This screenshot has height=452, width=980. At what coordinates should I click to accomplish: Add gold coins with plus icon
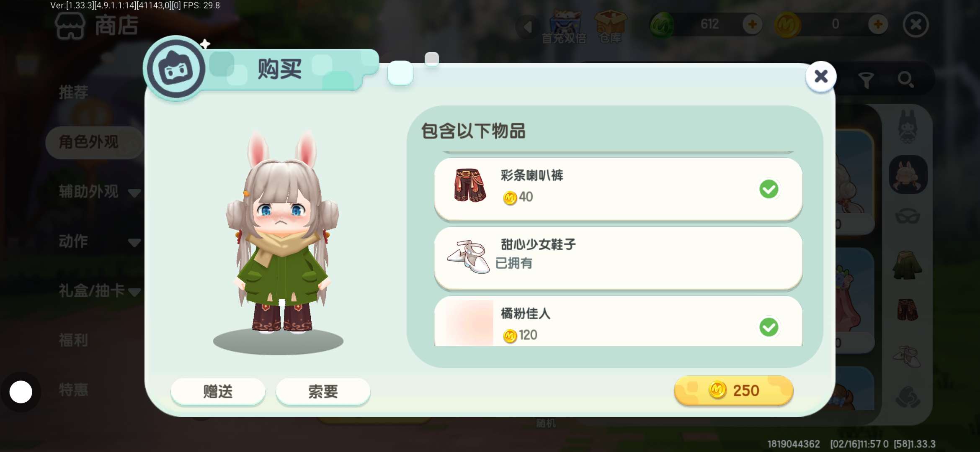tap(878, 24)
